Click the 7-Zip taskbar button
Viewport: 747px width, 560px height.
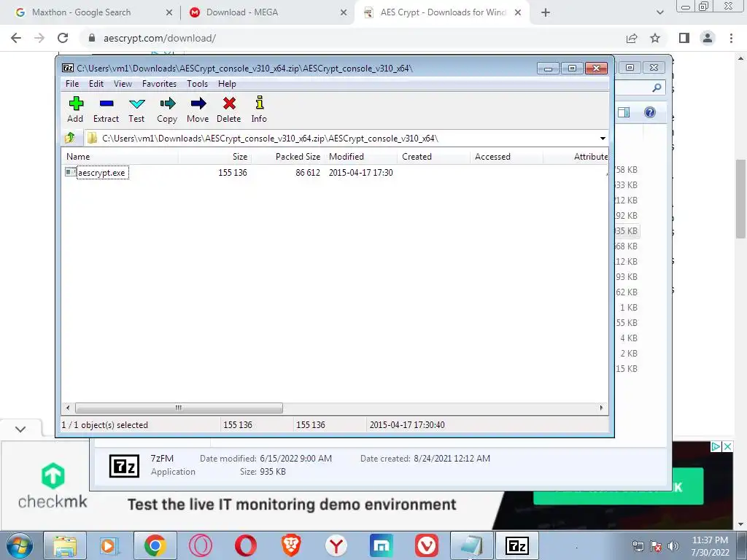click(x=517, y=545)
